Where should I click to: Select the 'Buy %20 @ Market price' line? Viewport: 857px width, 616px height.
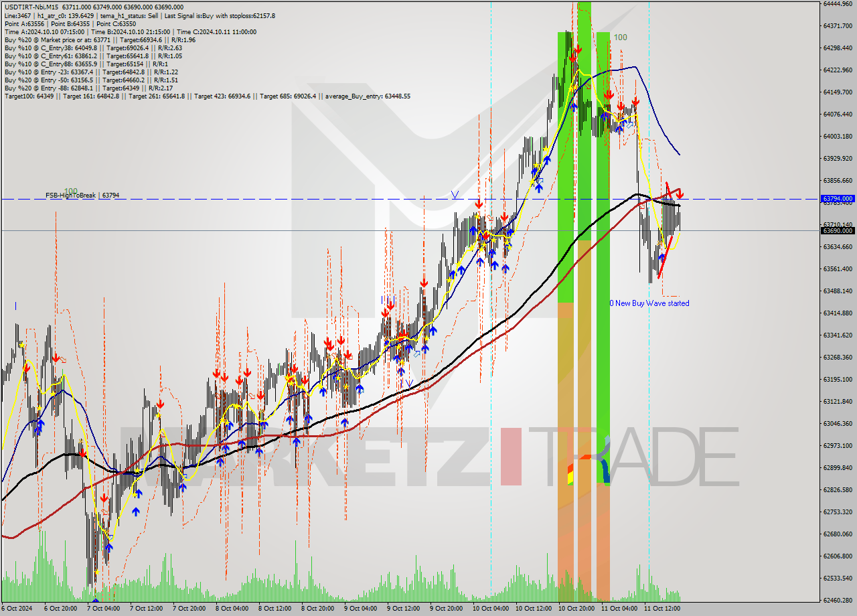pos(100,40)
